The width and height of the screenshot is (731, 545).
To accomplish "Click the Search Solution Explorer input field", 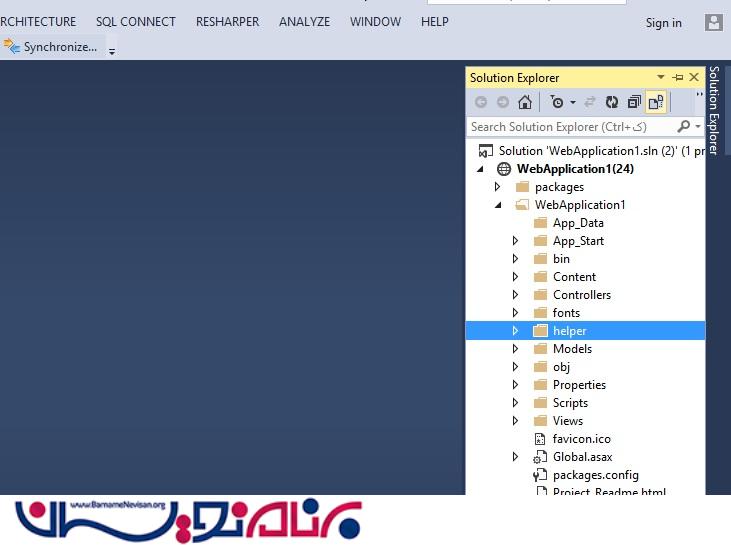I will coord(570,127).
